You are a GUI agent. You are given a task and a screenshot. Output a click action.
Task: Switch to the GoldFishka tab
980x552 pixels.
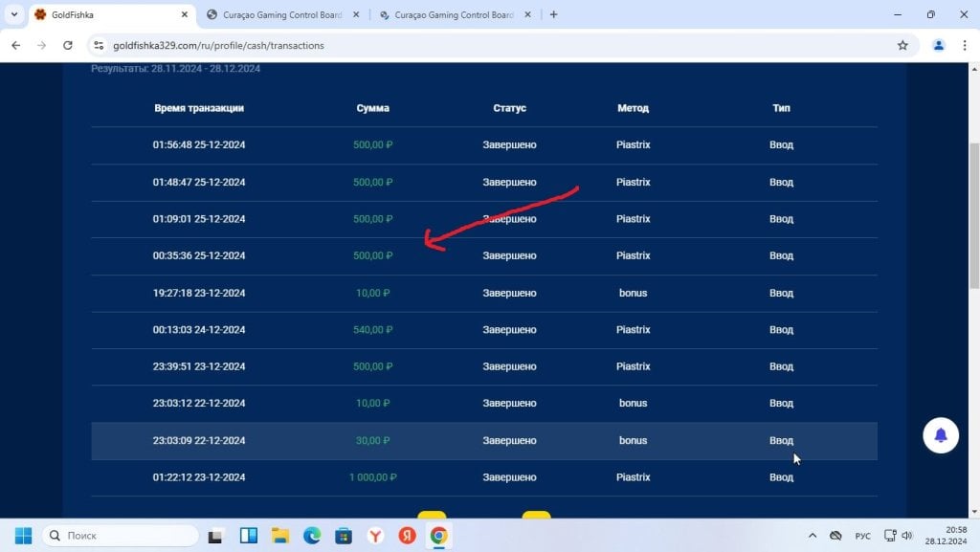pos(113,14)
